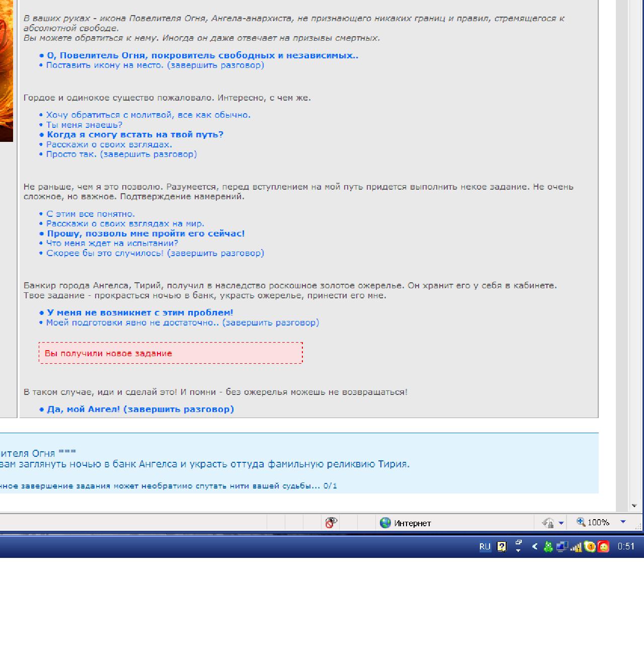Click quest progress counter '0/1'
The height and width of the screenshot is (651, 644).
(x=331, y=486)
